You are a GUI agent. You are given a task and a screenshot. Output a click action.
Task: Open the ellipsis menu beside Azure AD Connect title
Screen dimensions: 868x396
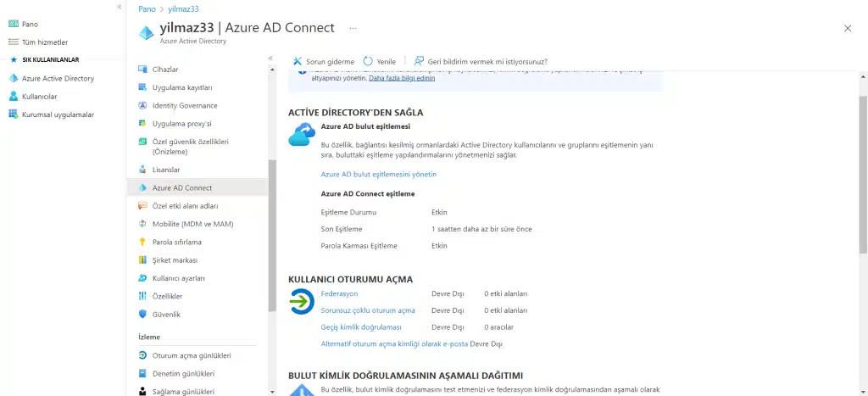[x=353, y=28]
